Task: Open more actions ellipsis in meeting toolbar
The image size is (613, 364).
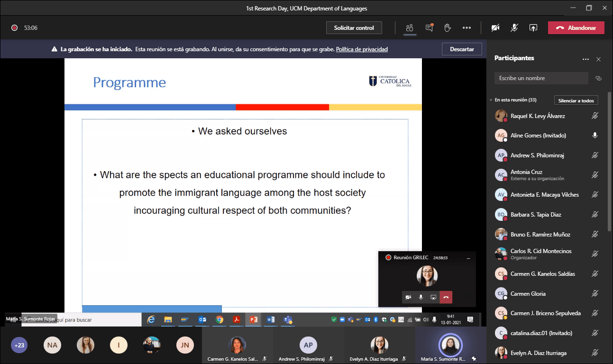Action: tap(467, 28)
